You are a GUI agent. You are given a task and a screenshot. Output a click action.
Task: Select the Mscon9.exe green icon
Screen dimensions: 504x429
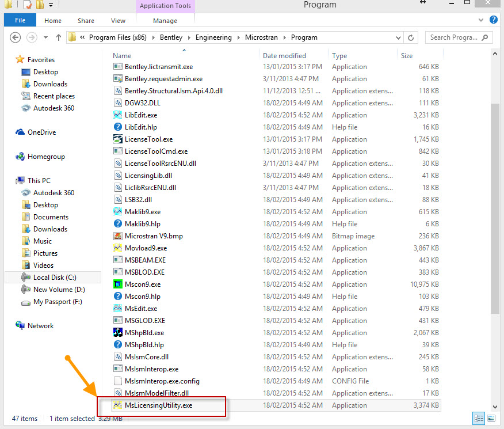117,284
